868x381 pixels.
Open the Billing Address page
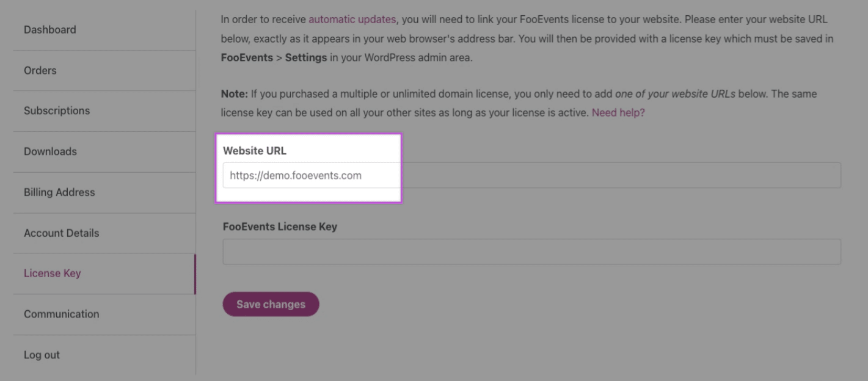click(x=59, y=192)
